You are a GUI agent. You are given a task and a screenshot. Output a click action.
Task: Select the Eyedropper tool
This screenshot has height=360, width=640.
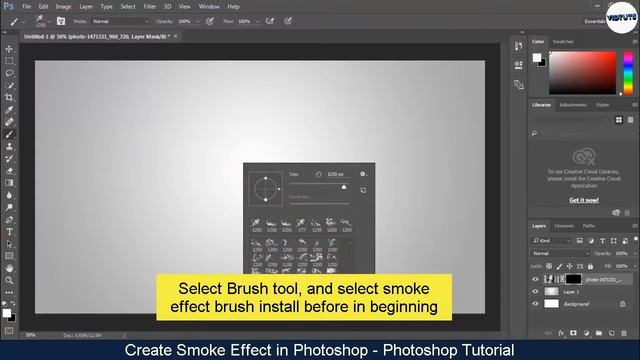pos(9,110)
